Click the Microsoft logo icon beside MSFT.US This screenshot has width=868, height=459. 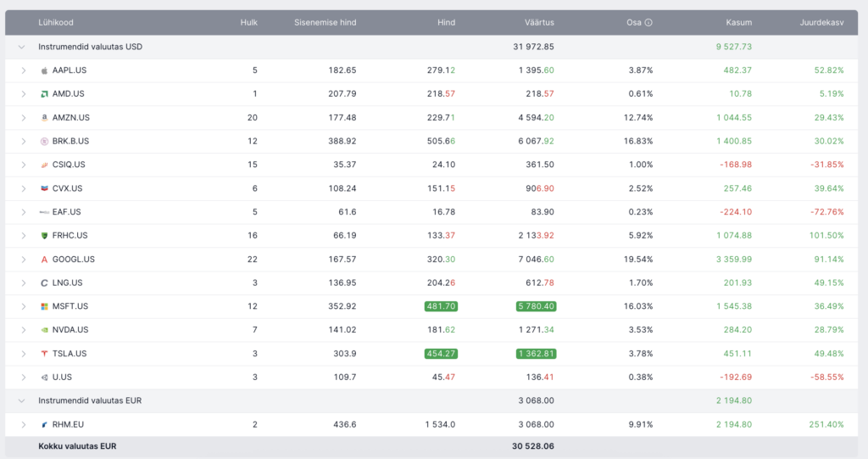44,306
